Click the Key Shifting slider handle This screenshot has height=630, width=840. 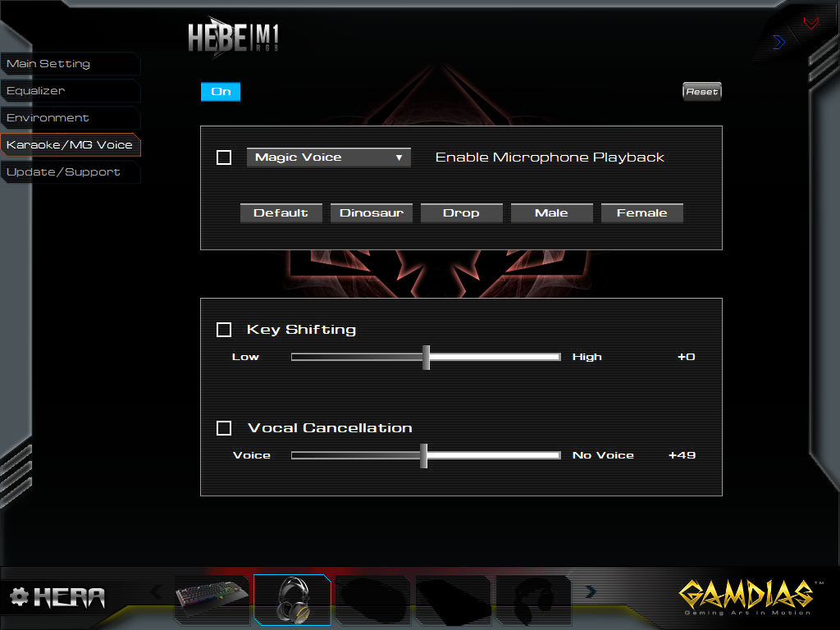coord(427,358)
